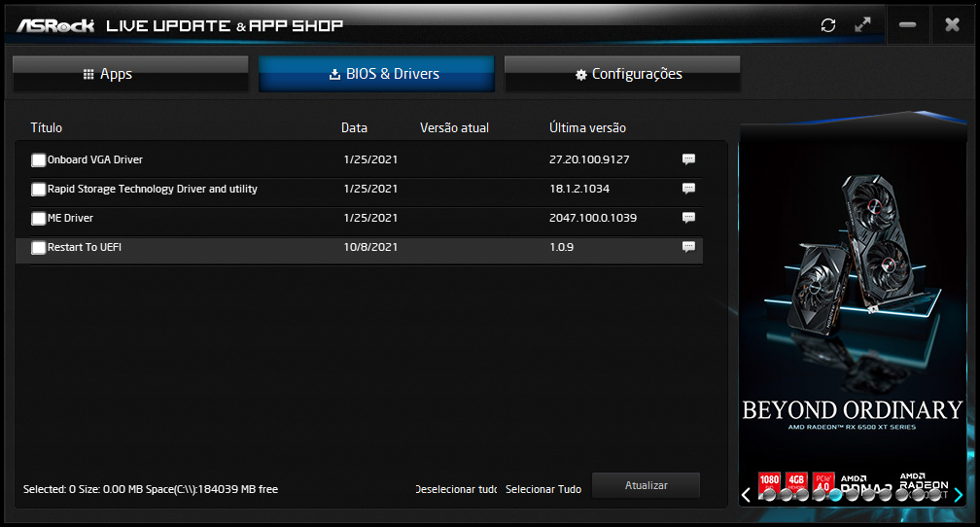Tick the Onboard VGA Driver checkbox

pos(38,160)
